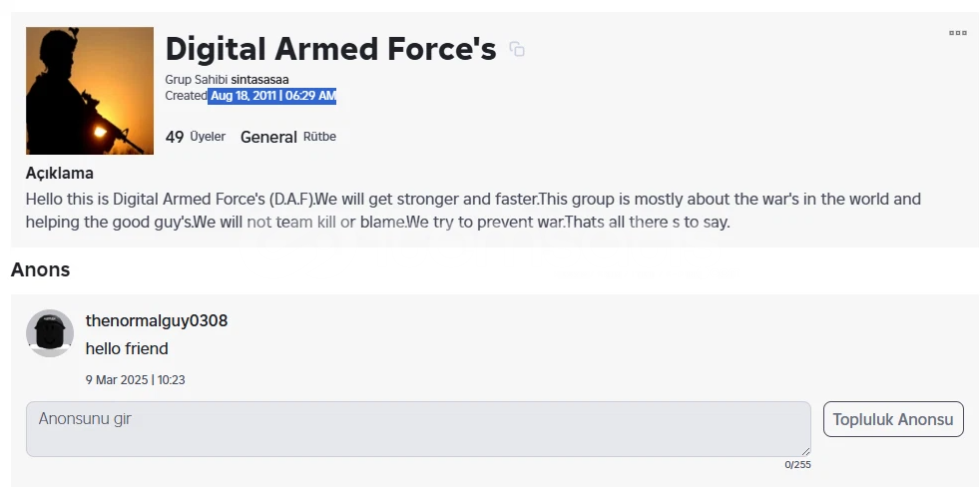Click the Açıklama section heading
This screenshot has height=487, width=980.
point(59,174)
